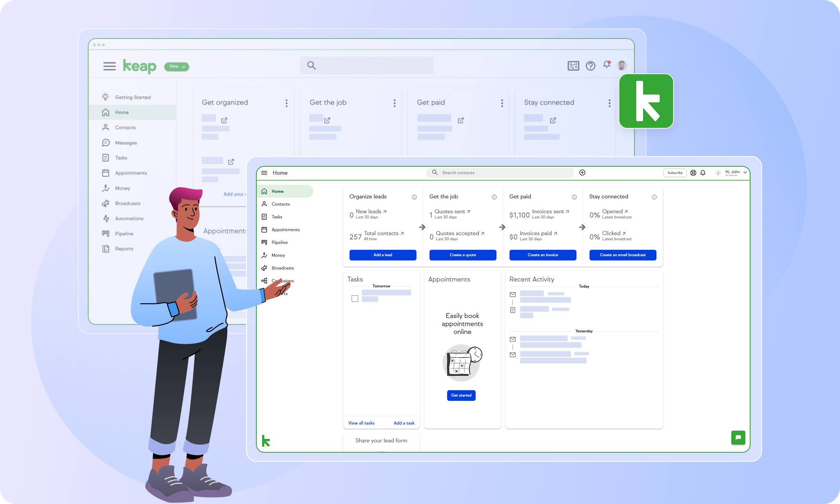Open the Get organized card kebab menu
The width and height of the screenshot is (840, 504).
pyautogui.click(x=286, y=103)
